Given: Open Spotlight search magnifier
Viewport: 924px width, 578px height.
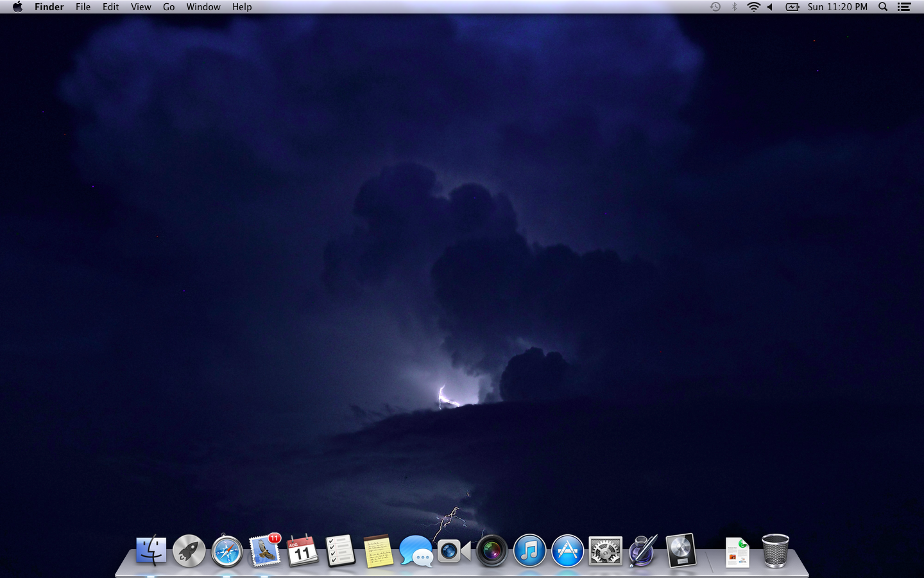Looking at the screenshot, I should (883, 6).
